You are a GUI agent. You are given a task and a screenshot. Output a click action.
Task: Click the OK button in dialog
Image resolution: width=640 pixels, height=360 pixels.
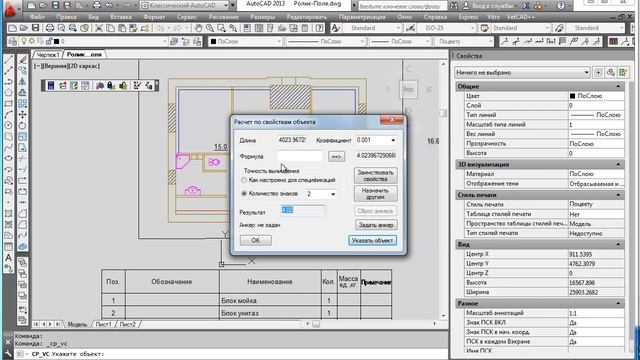[x=256, y=240]
